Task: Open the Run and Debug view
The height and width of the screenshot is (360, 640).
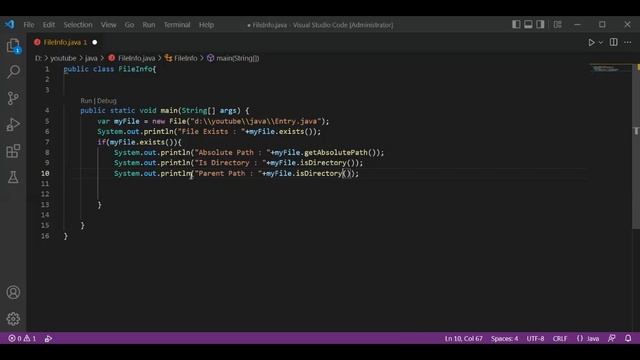Action: point(13,124)
